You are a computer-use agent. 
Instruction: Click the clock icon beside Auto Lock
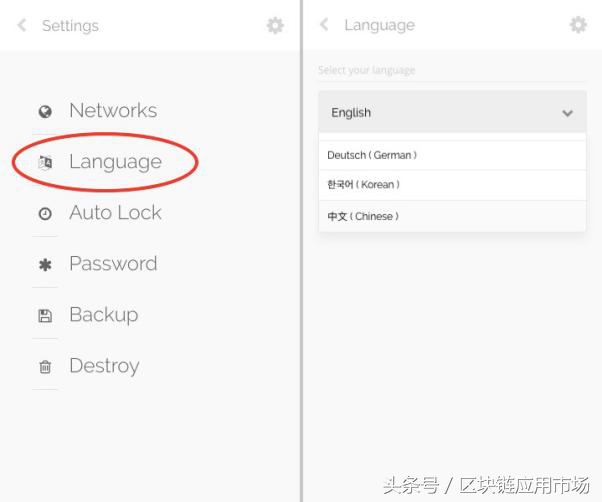click(45, 213)
